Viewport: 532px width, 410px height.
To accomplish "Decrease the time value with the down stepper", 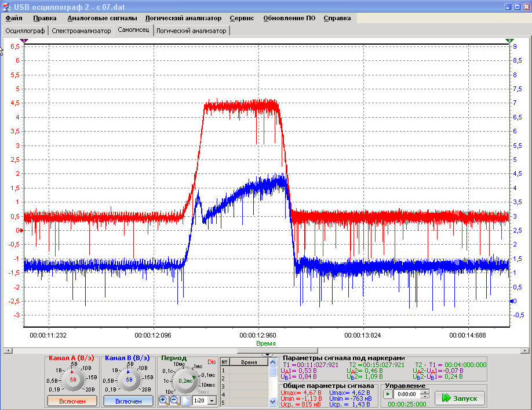I will [425, 397].
